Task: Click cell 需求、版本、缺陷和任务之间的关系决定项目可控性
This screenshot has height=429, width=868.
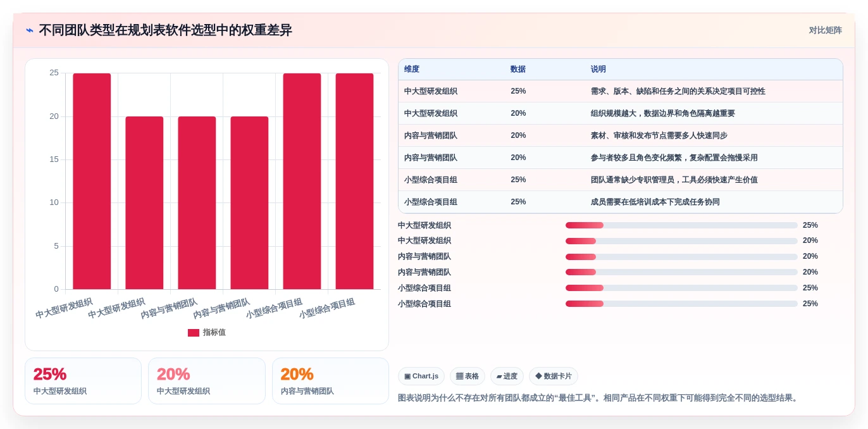Action: click(x=678, y=91)
